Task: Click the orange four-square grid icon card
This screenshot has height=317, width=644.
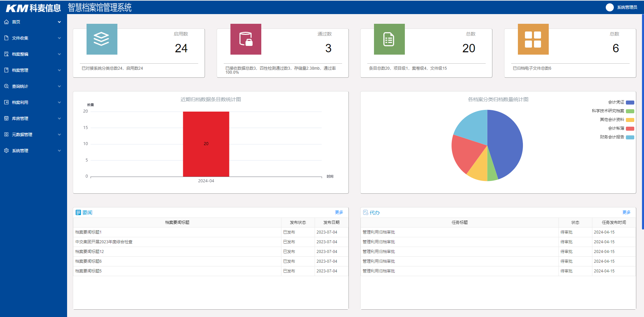Action: tap(533, 39)
